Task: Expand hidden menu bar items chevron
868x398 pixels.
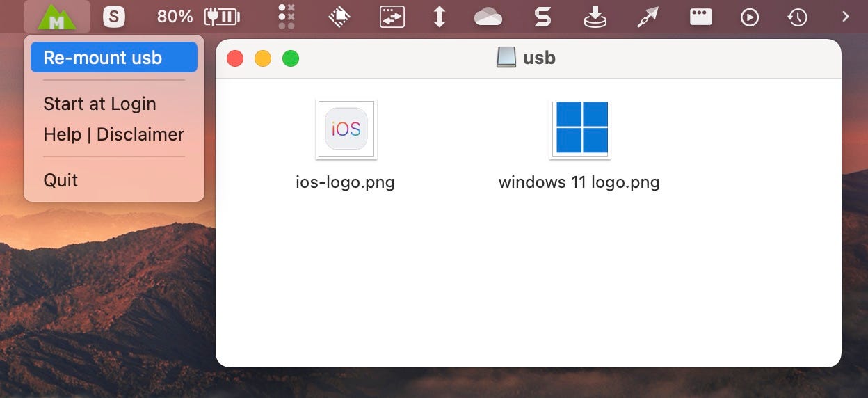Action: click(846, 16)
